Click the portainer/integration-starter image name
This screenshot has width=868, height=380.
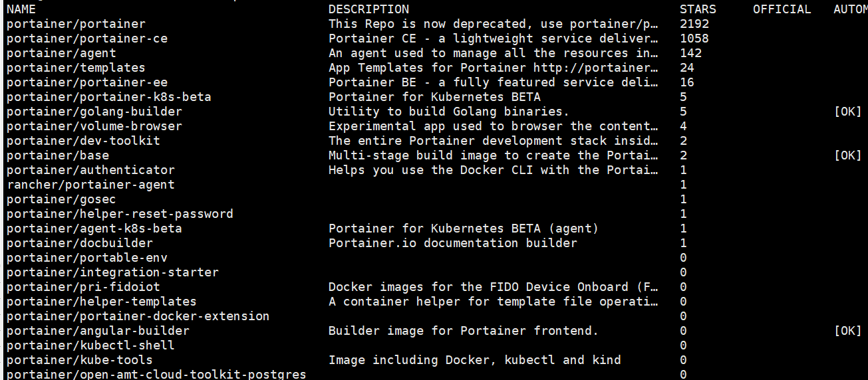pyautogui.click(x=112, y=272)
